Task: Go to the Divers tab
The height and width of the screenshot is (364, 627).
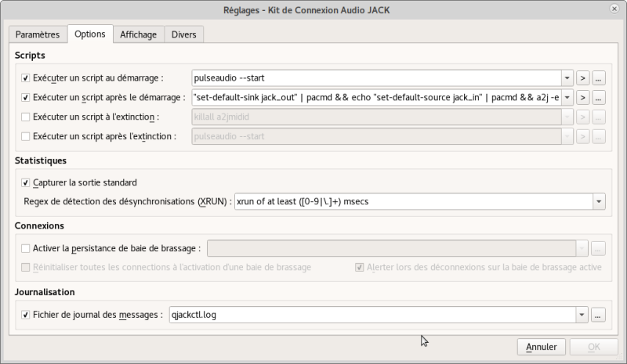Action: tap(185, 34)
